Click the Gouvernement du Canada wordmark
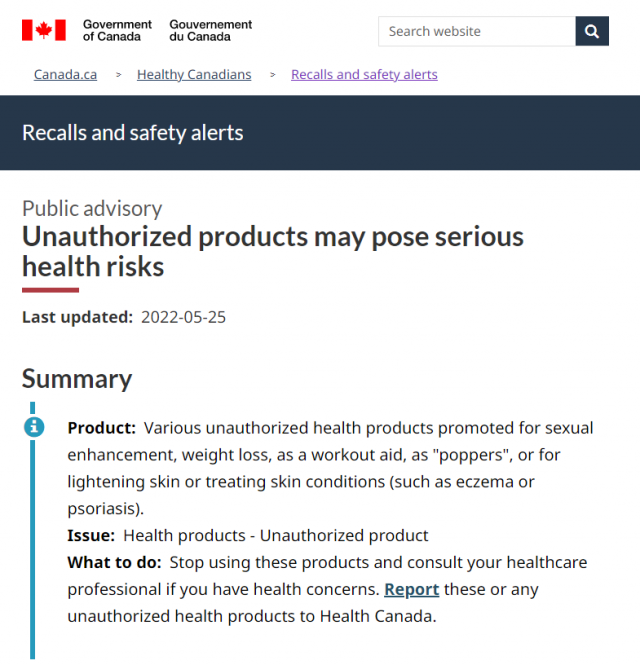The height and width of the screenshot is (665, 640). [x=210, y=31]
